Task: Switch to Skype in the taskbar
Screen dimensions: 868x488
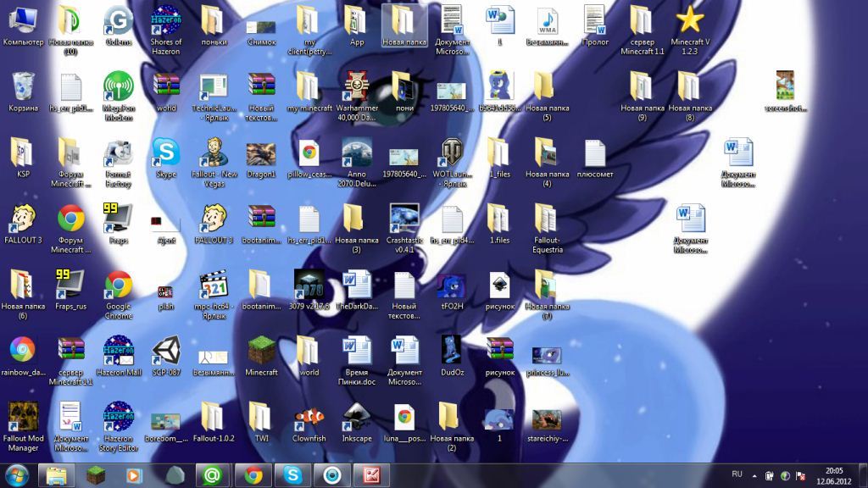Action: point(292,474)
